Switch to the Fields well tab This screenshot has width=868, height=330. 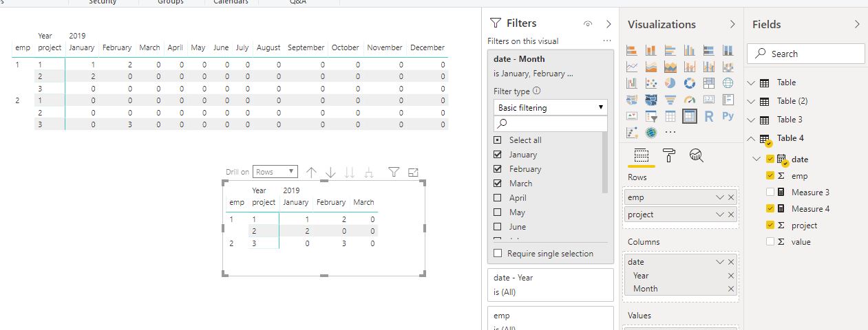point(641,155)
